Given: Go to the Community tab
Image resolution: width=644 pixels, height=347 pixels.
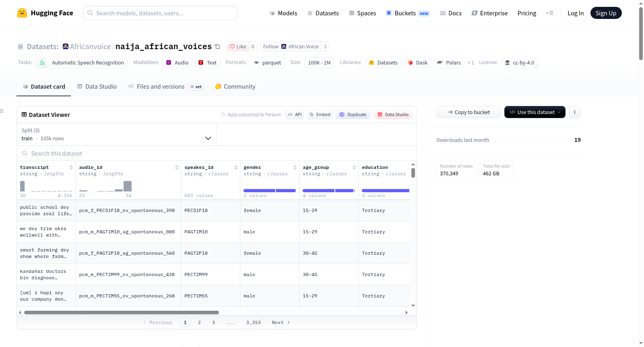Looking at the screenshot, I should (x=235, y=86).
